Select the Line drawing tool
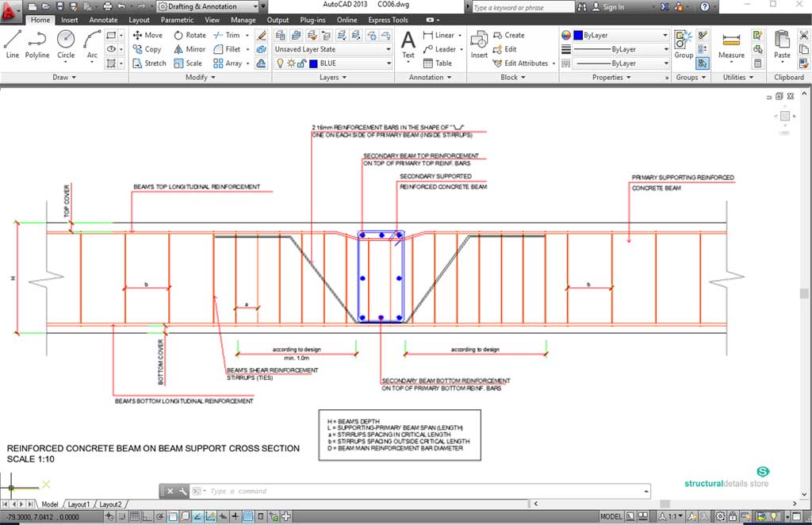 pos(12,43)
